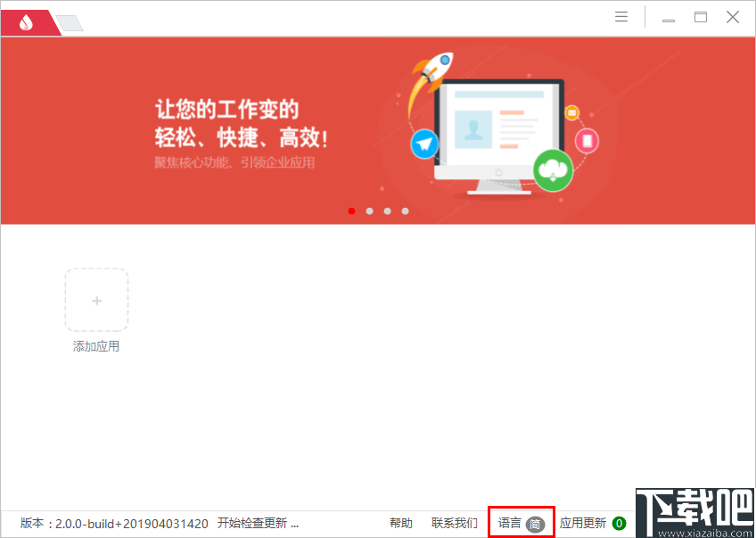Select the first red carousel dot

click(351, 211)
